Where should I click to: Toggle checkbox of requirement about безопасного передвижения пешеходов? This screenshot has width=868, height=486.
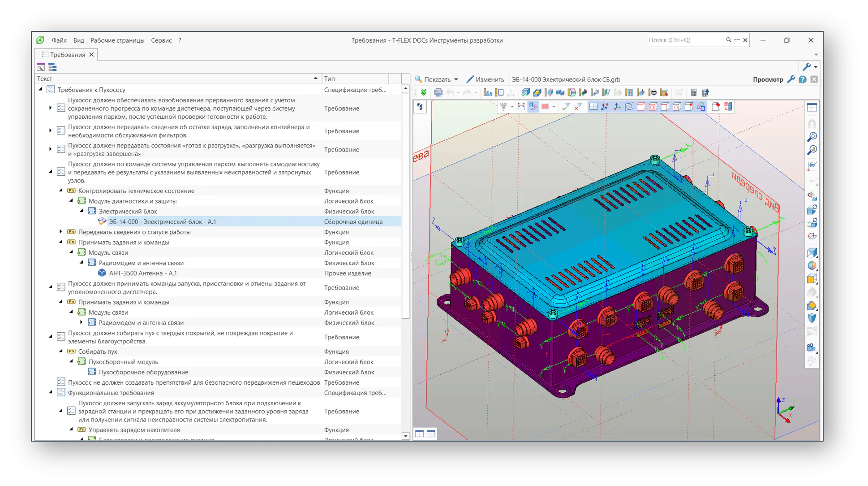61,382
